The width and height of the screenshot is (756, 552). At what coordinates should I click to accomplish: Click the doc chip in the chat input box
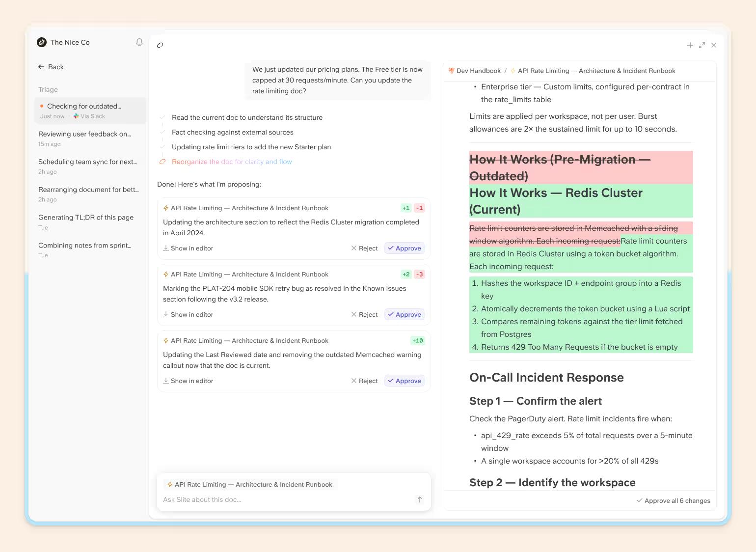click(250, 485)
